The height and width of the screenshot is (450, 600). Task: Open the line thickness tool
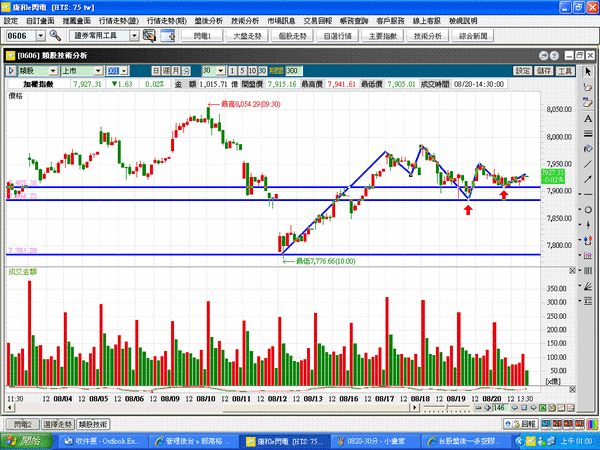tap(588, 134)
